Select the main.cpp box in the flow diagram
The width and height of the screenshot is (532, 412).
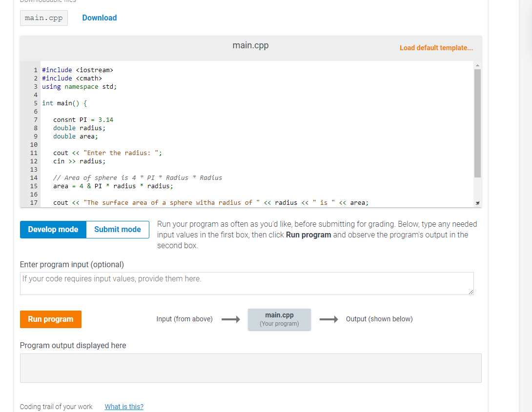[279, 319]
